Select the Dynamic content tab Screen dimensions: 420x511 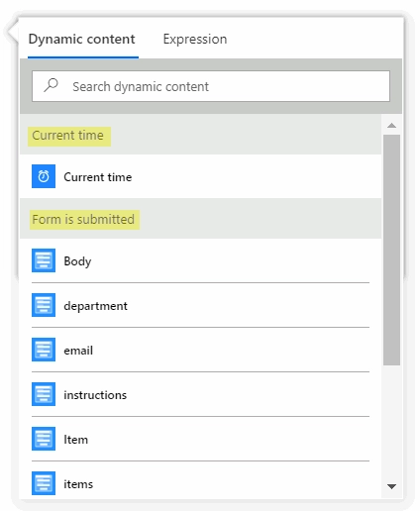pos(82,39)
